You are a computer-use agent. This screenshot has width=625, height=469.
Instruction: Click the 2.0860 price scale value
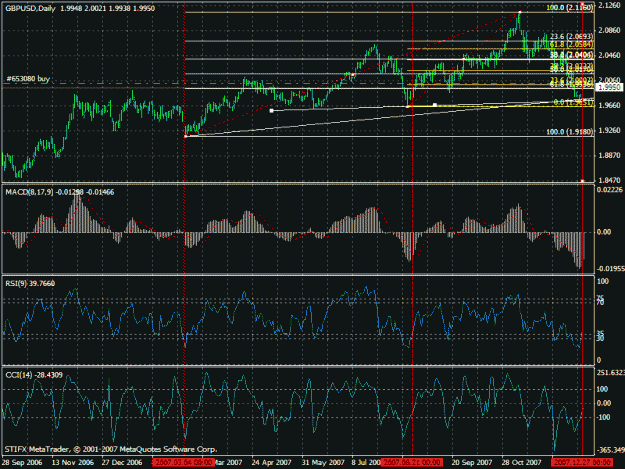point(610,30)
